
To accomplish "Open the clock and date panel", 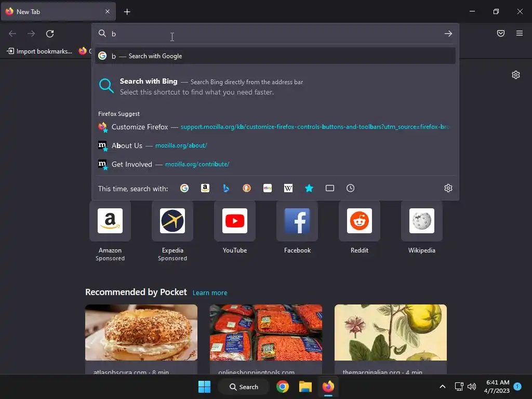I will [x=497, y=387].
